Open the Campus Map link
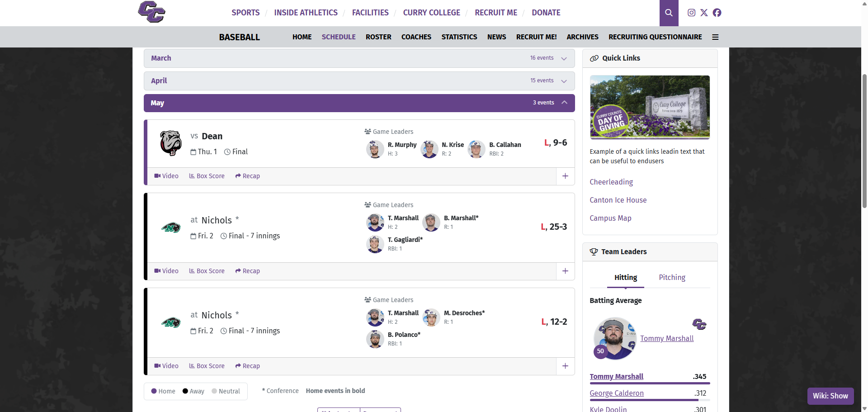 tap(610, 218)
